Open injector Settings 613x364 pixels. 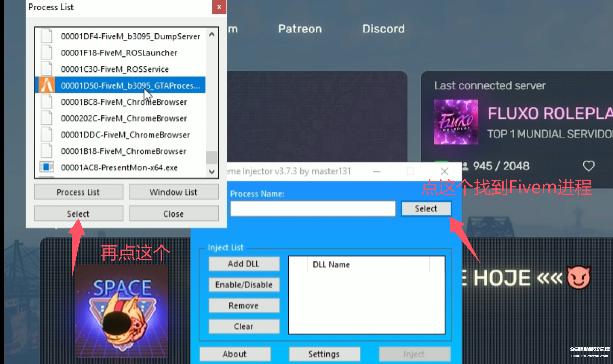tap(324, 354)
